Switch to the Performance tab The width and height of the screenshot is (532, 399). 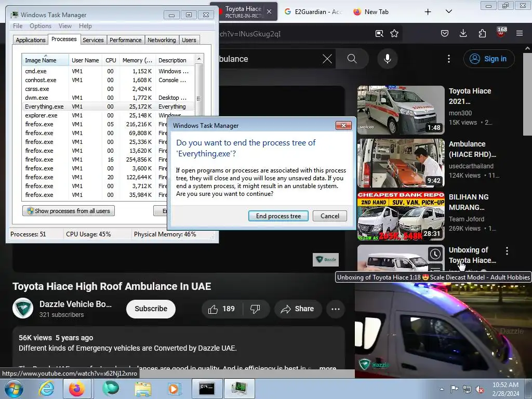125,40
